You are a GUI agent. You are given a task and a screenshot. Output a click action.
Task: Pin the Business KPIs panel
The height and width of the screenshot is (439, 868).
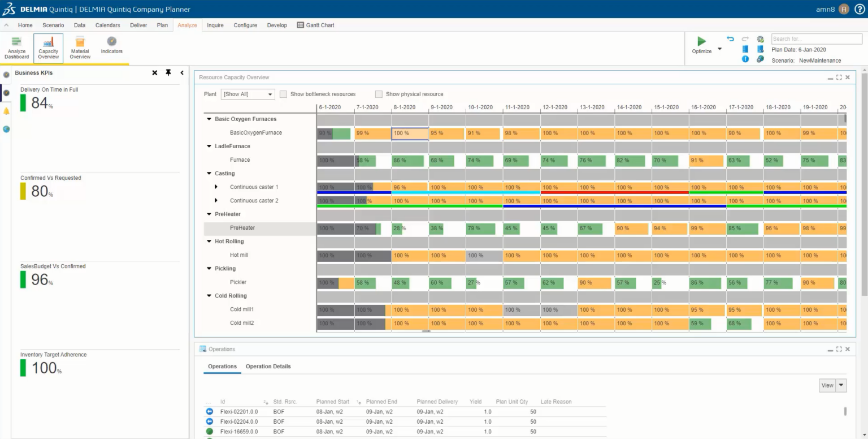coord(168,72)
